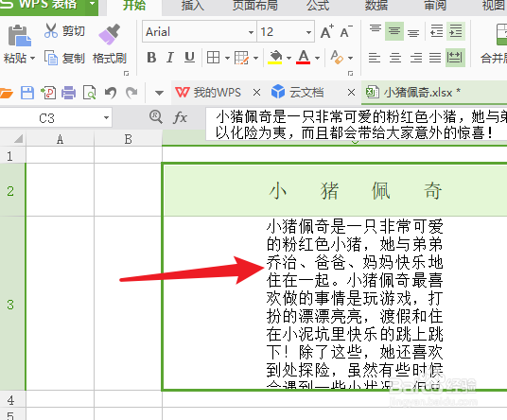
Task: Expand the draw border dropdown arrow
Action: click(x=255, y=59)
